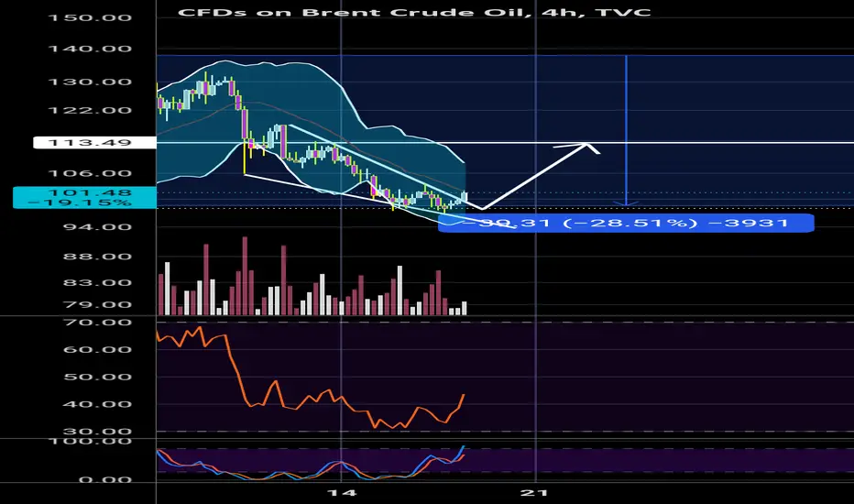Click the chart title "CFDs on Brent Crude Oil, 4h, TVC"
Screen dimensions: 854x504
414,12
